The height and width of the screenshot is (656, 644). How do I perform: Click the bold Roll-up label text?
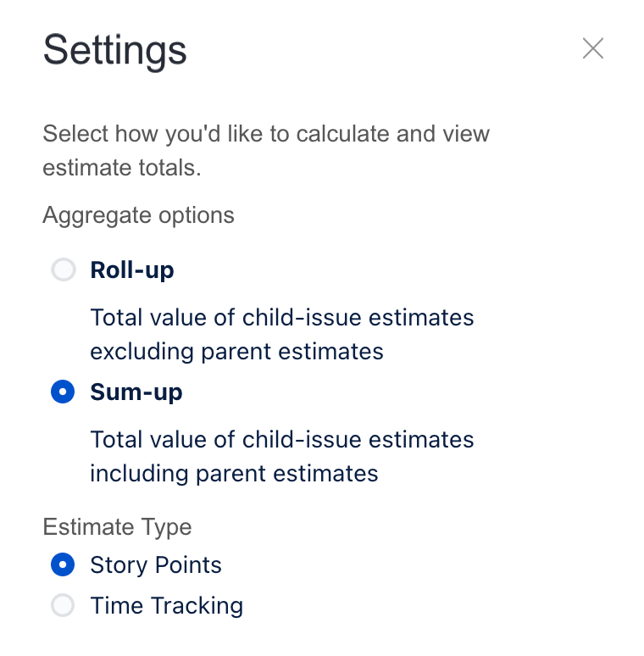pos(132,270)
